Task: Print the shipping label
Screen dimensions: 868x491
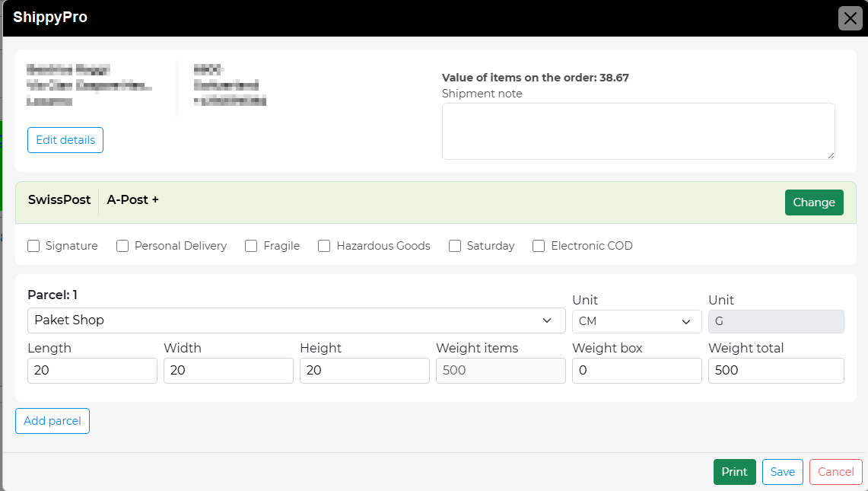Action: (734, 472)
